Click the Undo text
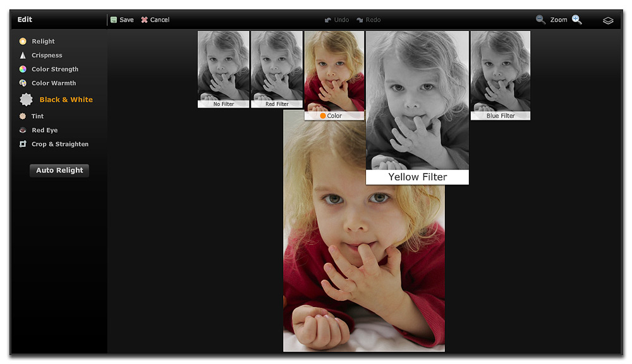Viewport: 632px width, 364px height. tap(341, 20)
